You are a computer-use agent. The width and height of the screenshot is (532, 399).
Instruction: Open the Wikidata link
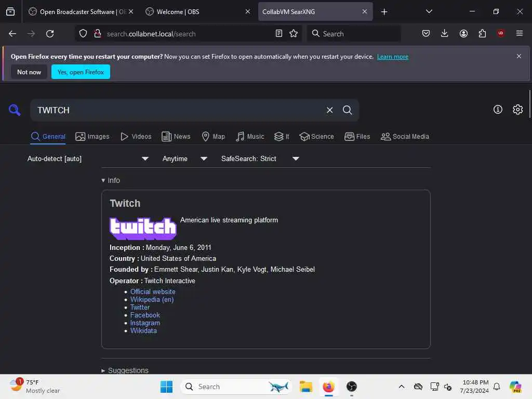click(x=143, y=330)
